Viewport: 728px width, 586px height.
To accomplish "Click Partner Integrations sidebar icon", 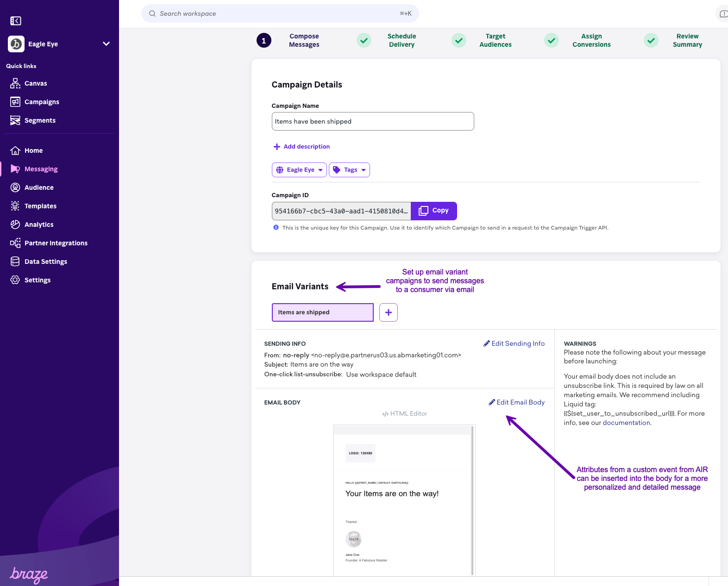I will click(15, 243).
